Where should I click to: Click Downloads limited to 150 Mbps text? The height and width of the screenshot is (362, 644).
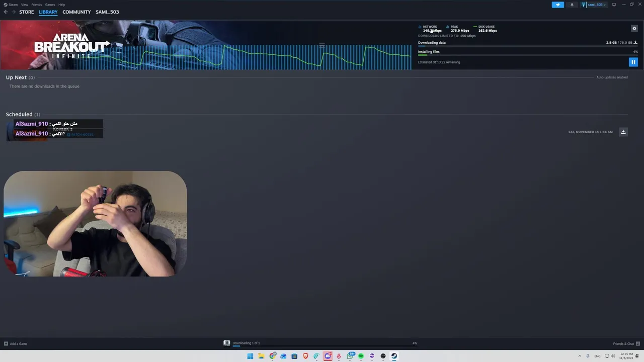pos(447,36)
